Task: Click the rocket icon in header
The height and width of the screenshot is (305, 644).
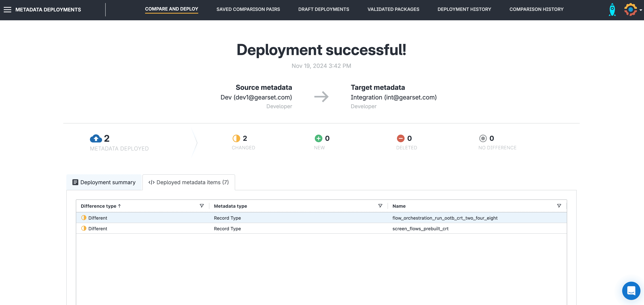Action: coord(612,10)
